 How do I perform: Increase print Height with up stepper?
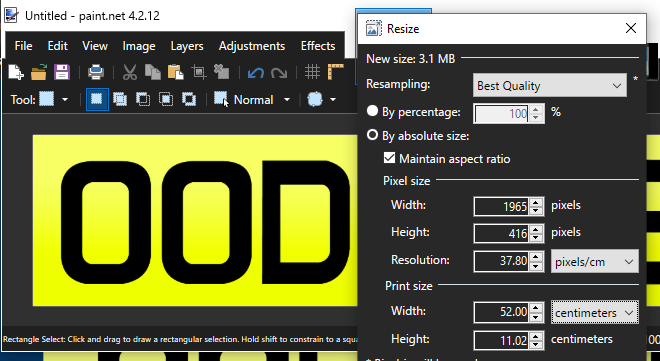[x=535, y=335]
